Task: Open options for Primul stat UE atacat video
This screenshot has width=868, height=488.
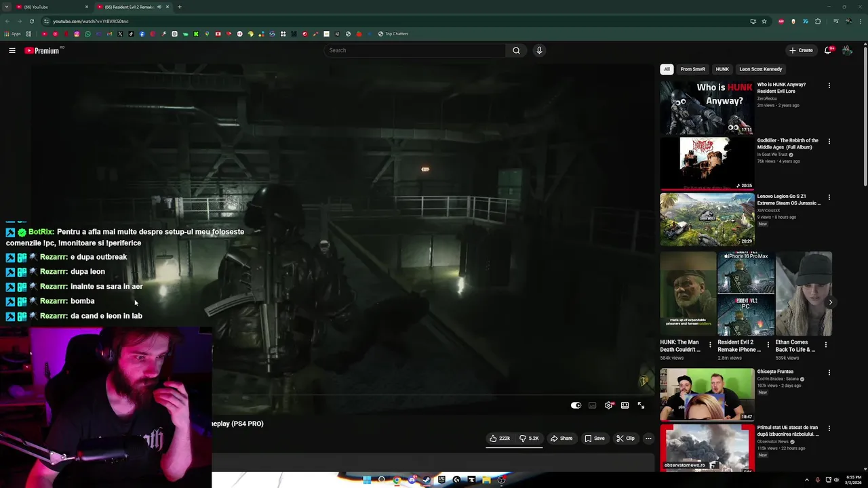Action: coord(829,428)
